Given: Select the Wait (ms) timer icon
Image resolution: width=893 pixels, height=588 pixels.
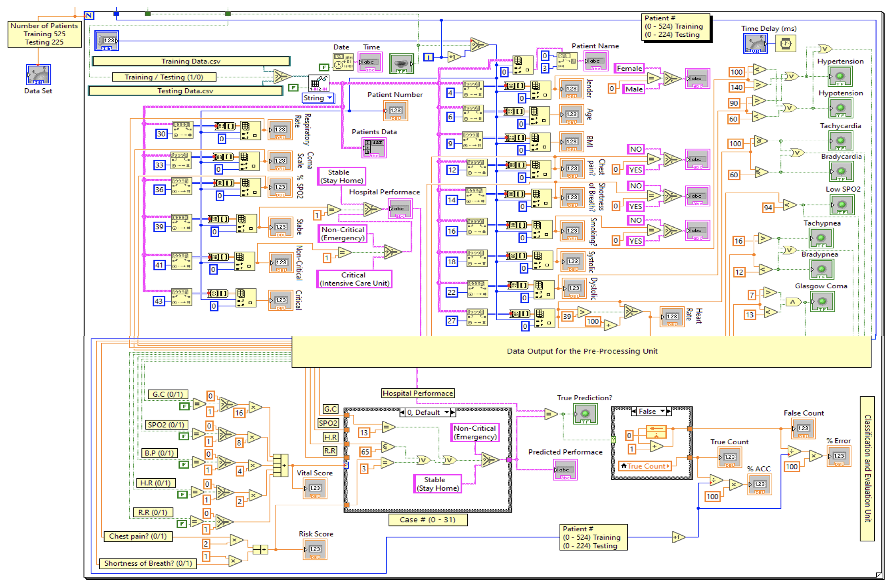Looking at the screenshot, I should coord(785,44).
